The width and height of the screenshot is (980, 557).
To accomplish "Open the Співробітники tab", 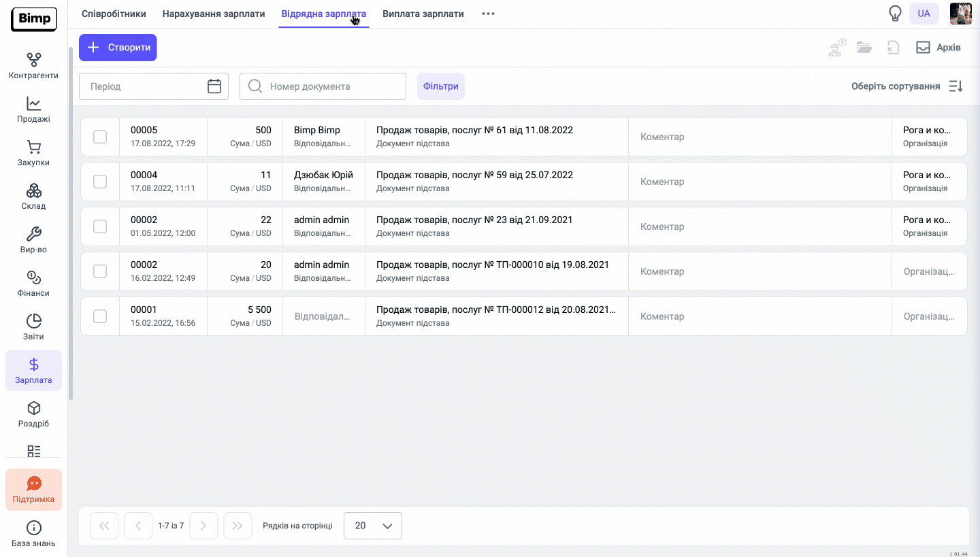I will click(x=114, y=14).
